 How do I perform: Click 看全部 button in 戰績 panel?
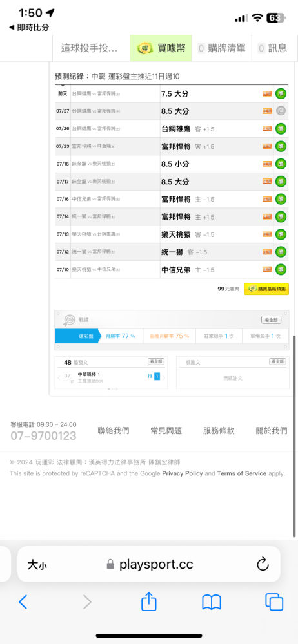pyautogui.click(x=272, y=319)
